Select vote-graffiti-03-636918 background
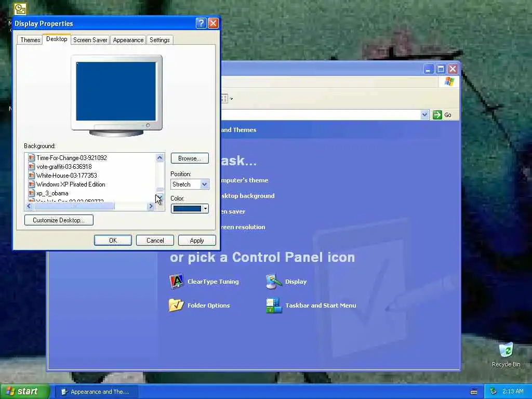Screen dimensions: 532x399 click(x=64, y=167)
